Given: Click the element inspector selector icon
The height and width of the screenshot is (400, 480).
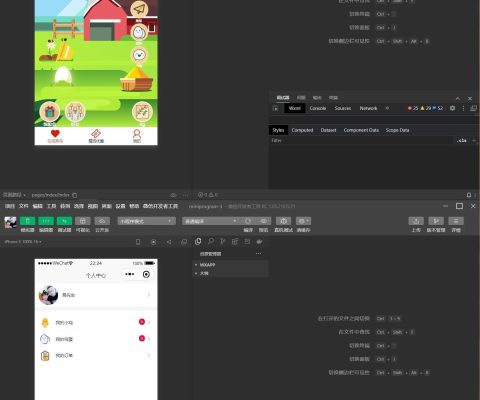Looking at the screenshot, I should pos(275,108).
